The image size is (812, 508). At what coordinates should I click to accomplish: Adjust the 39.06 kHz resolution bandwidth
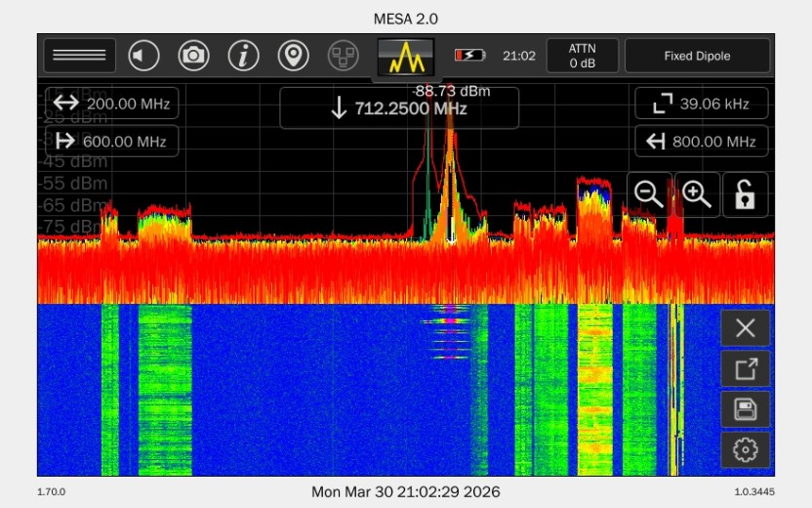tap(701, 104)
